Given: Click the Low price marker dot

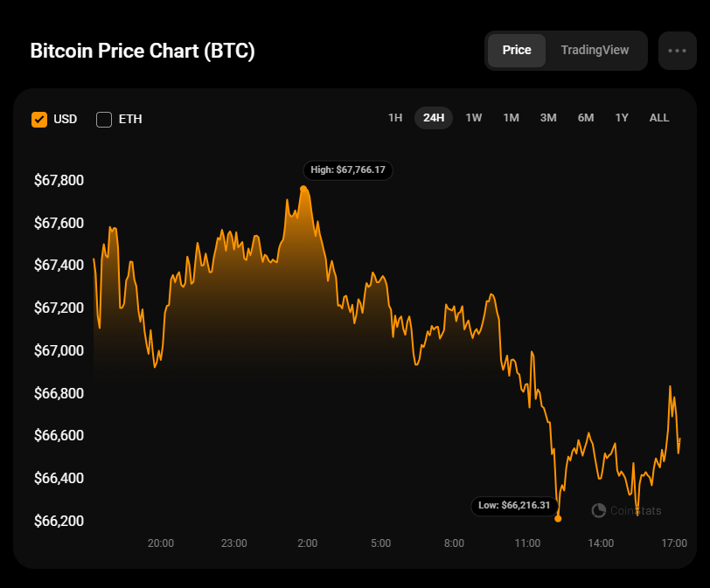Looking at the screenshot, I should [558, 518].
